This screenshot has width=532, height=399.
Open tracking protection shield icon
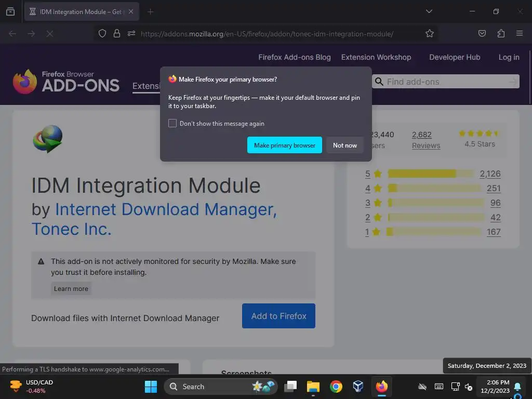pos(102,34)
